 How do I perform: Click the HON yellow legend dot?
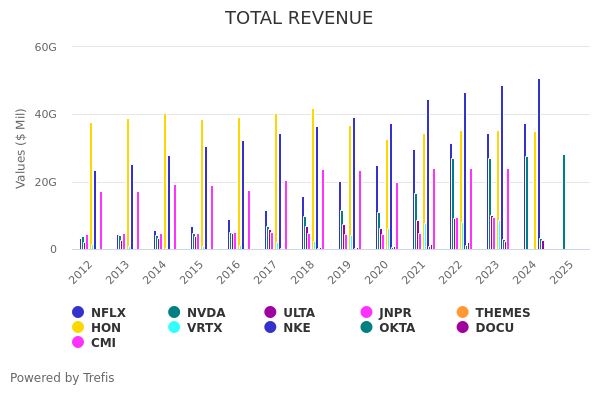click(78, 328)
